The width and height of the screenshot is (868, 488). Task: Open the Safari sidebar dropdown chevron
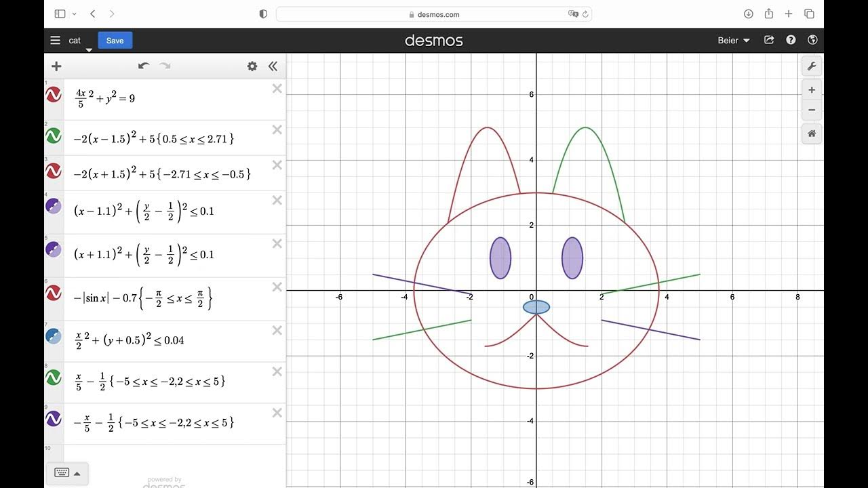[x=74, y=14]
